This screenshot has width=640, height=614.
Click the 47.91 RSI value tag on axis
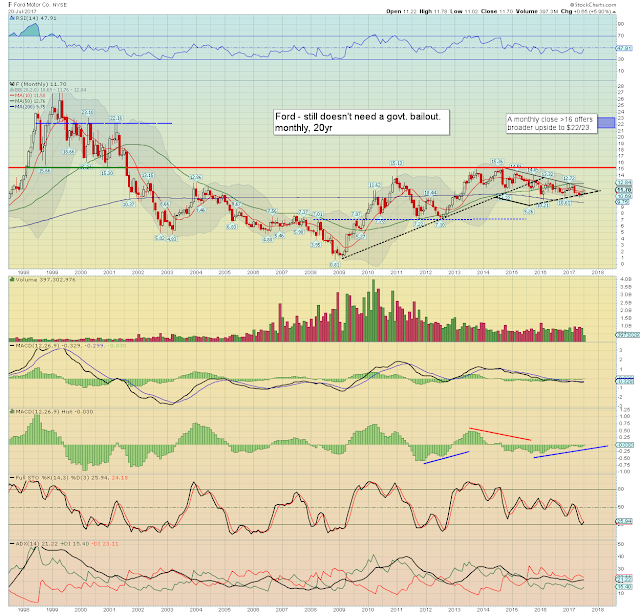[624, 48]
